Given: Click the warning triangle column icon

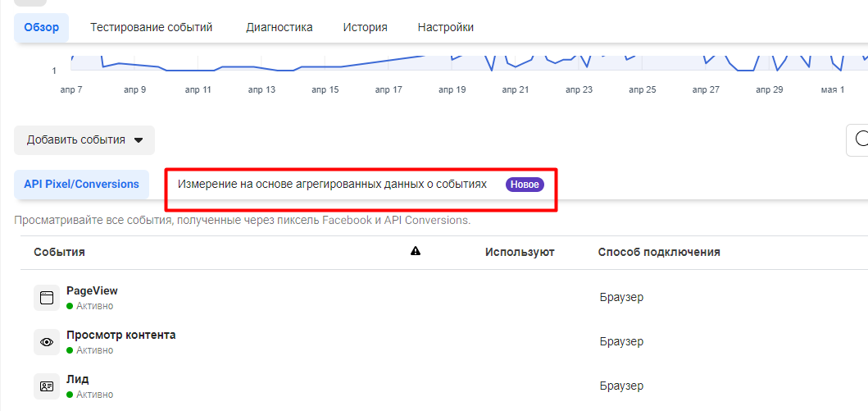Looking at the screenshot, I should (416, 252).
